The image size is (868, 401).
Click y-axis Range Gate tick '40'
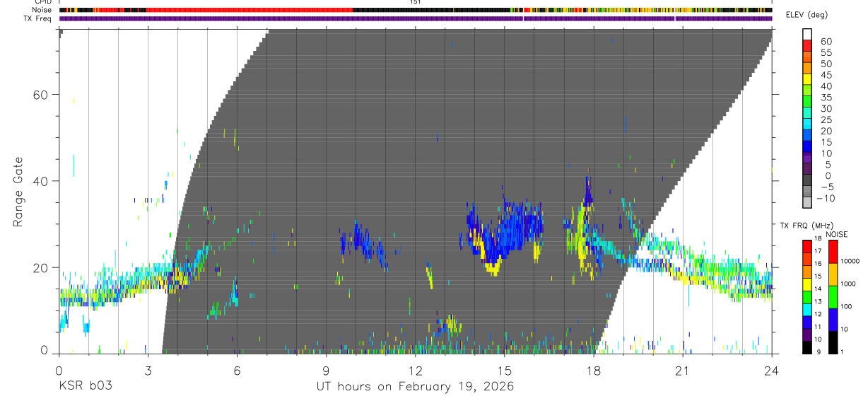click(42, 181)
